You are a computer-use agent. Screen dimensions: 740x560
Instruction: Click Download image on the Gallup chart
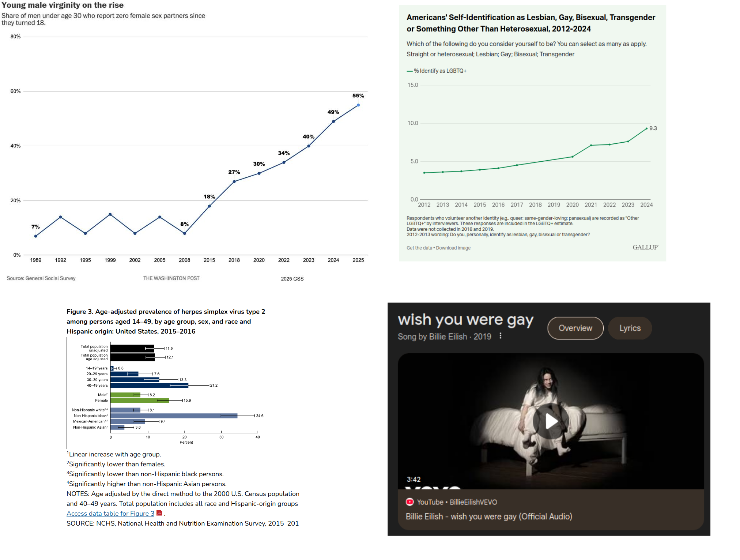tap(453, 248)
